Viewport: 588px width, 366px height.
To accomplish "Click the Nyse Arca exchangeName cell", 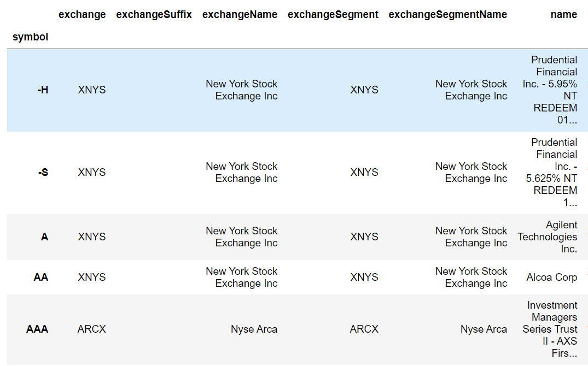I will click(254, 329).
